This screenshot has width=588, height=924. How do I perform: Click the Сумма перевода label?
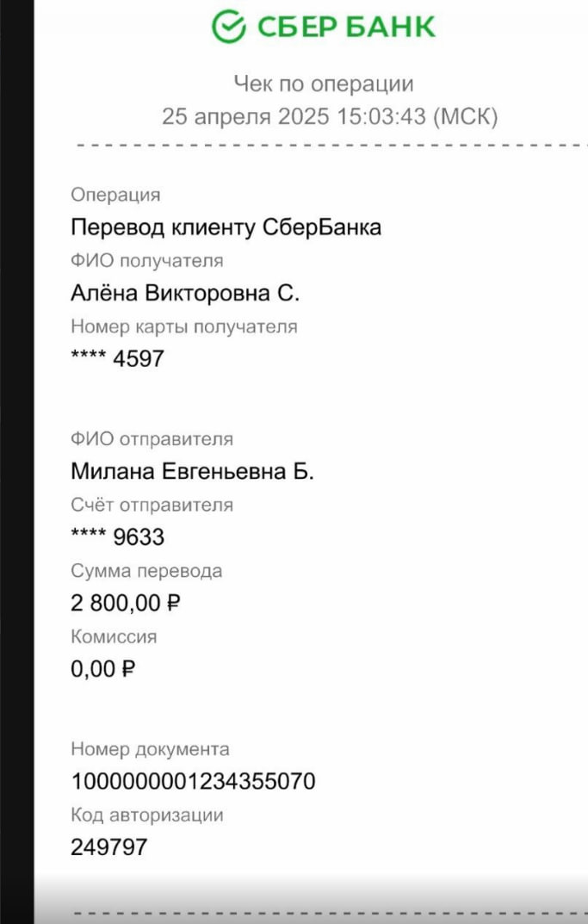coord(146,571)
